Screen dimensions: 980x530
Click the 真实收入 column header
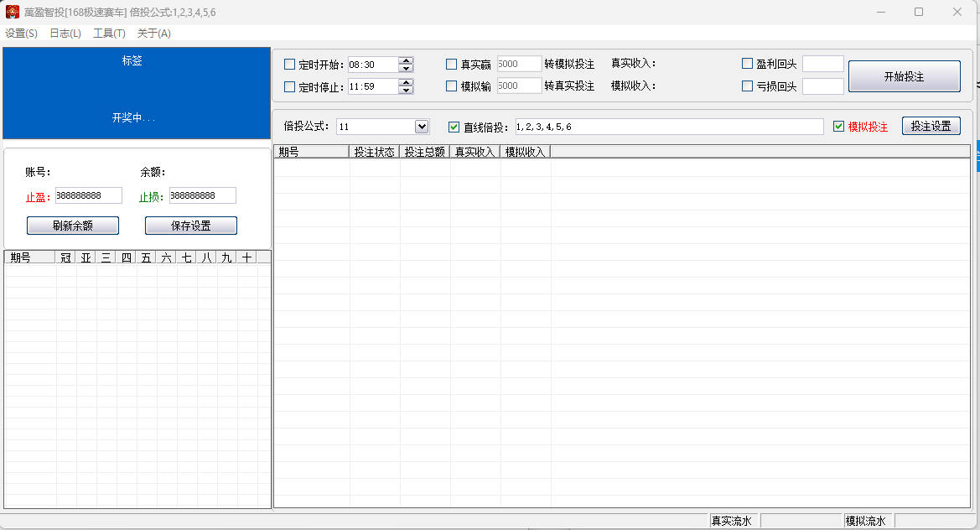474,151
